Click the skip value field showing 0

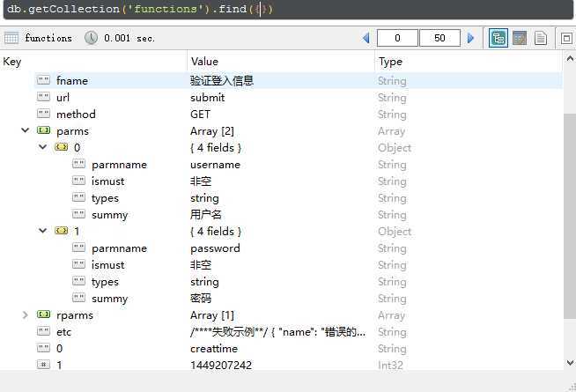point(397,38)
